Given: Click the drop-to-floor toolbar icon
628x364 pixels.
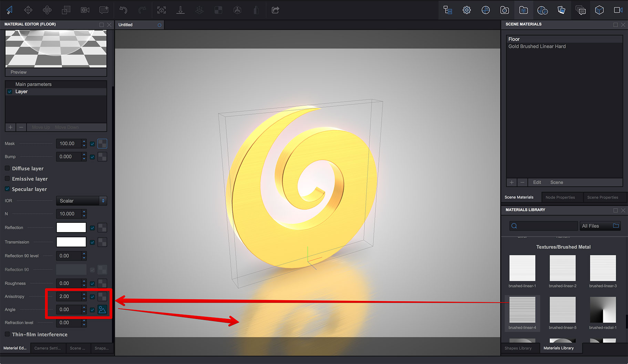Looking at the screenshot, I should click(x=180, y=10).
